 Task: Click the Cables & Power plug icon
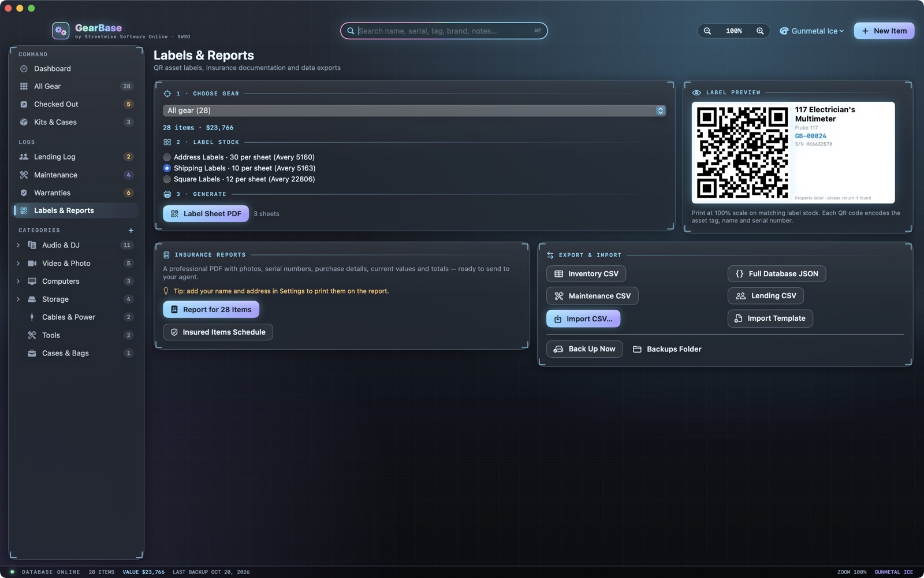pyautogui.click(x=32, y=317)
